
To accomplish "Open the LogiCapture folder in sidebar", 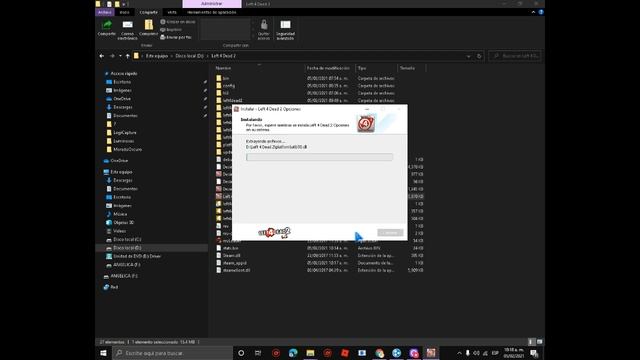I will [x=124, y=133].
